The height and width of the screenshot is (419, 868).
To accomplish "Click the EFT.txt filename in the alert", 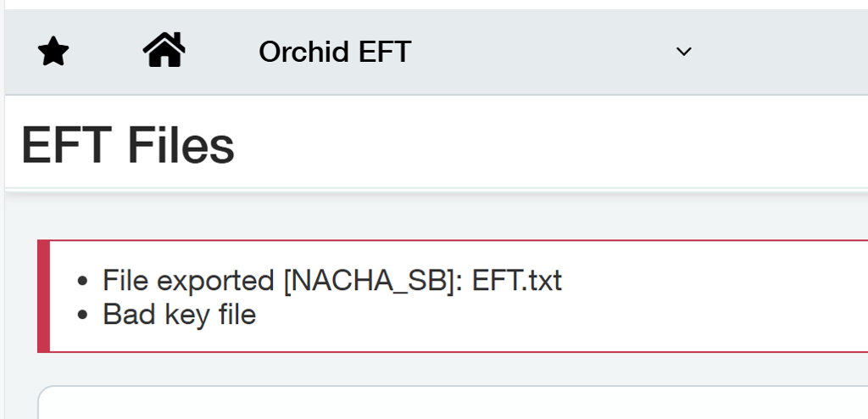I will [516, 281].
